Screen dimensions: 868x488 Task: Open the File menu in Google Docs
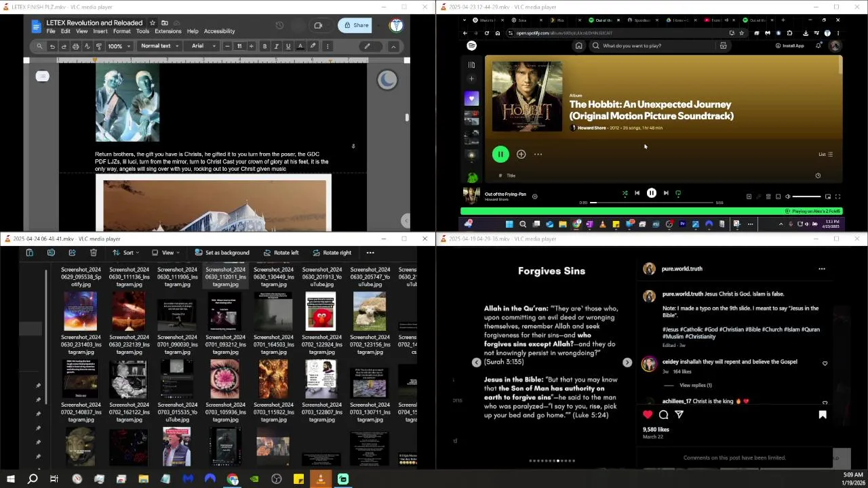point(51,31)
